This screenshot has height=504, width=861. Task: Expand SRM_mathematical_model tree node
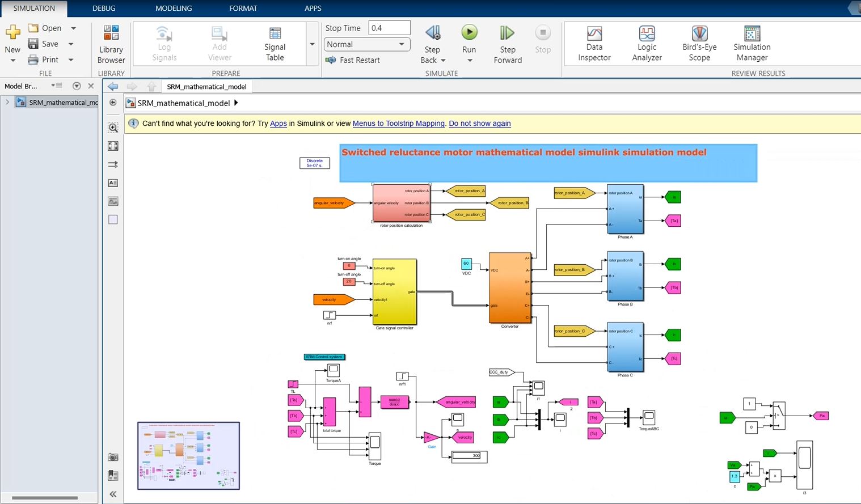click(x=7, y=103)
